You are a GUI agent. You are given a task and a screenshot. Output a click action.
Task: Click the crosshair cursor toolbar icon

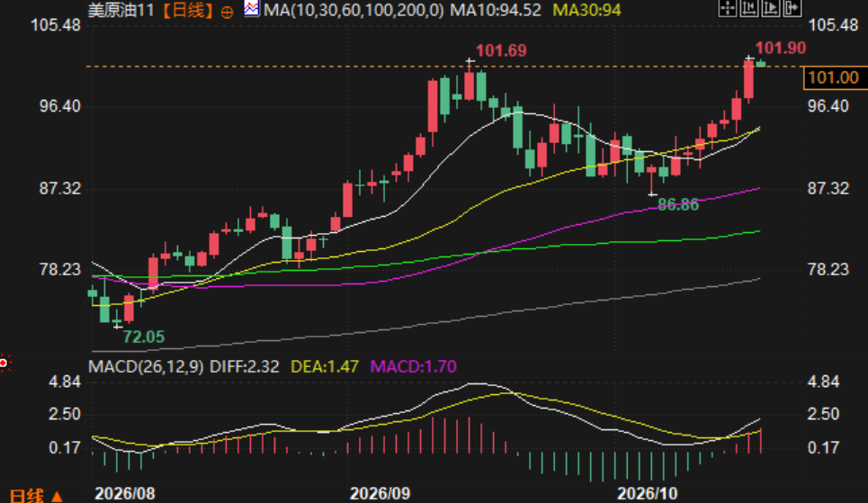coord(728,8)
